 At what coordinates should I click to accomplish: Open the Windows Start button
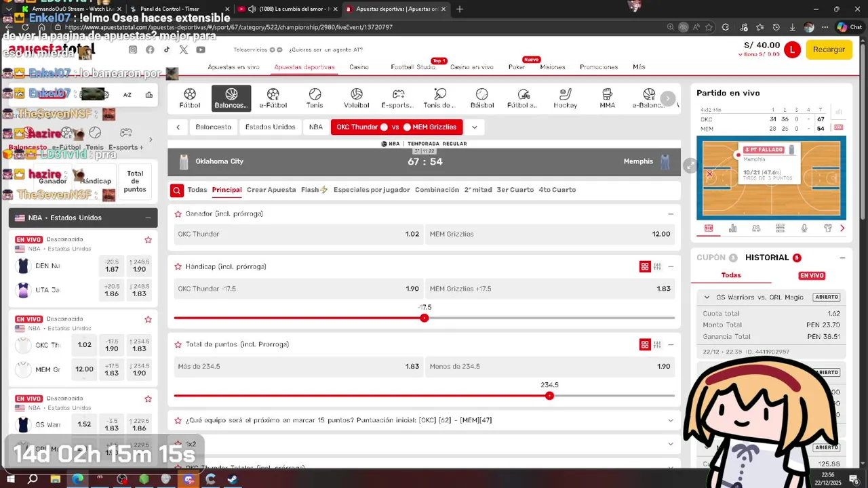10,479
